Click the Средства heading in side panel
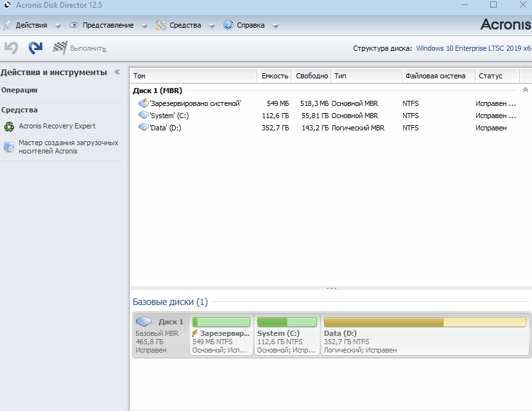Image resolution: width=532 pixels, height=411 pixels. 19,110
